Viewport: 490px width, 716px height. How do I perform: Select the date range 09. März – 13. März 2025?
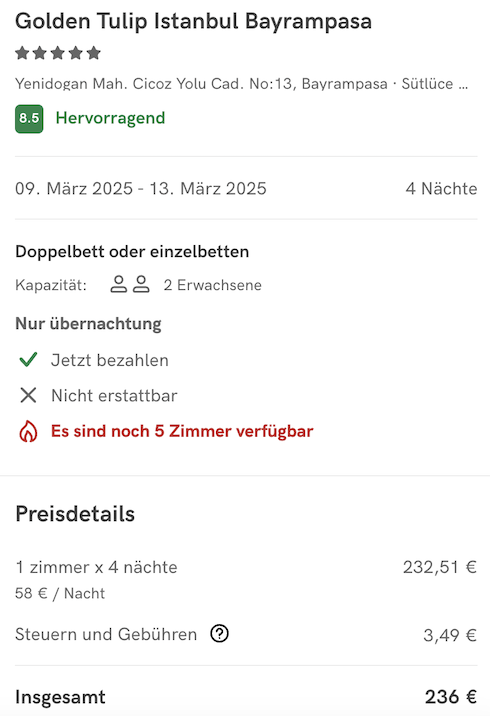[x=141, y=189]
